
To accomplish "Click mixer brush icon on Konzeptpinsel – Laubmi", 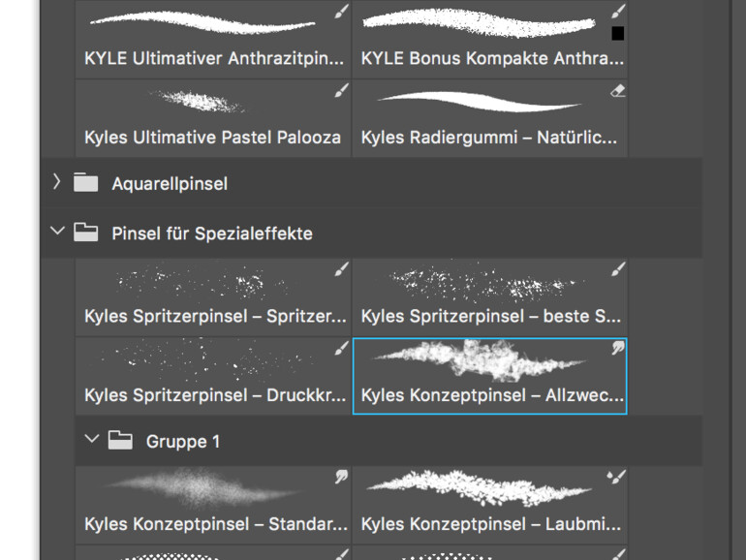I will pos(616,477).
